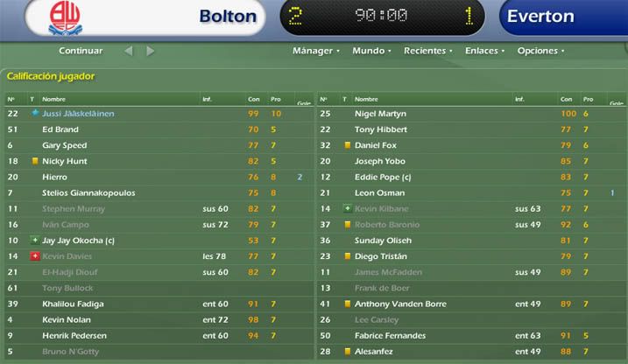The image size is (628, 364).
Task: Open the Mánager dropdown menu
Action: click(x=315, y=51)
